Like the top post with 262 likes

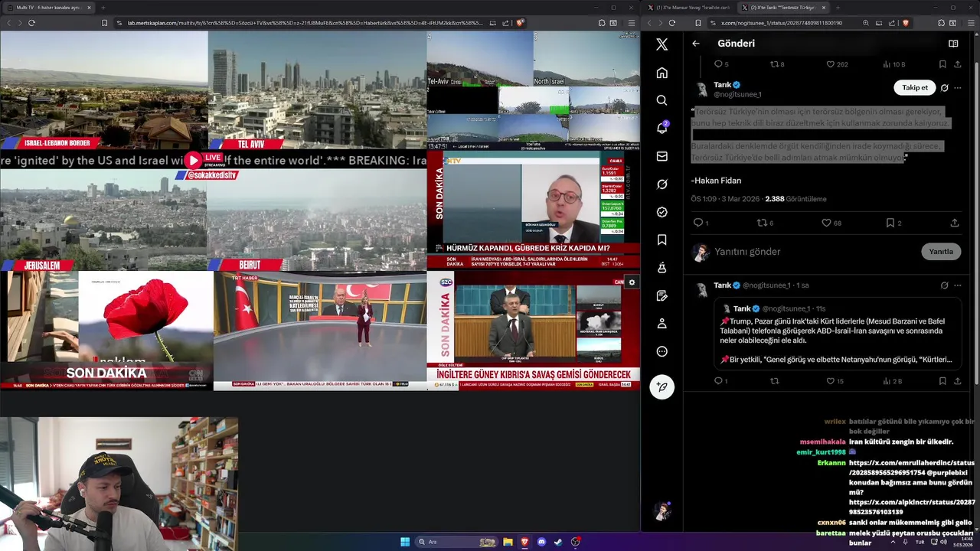click(x=837, y=64)
